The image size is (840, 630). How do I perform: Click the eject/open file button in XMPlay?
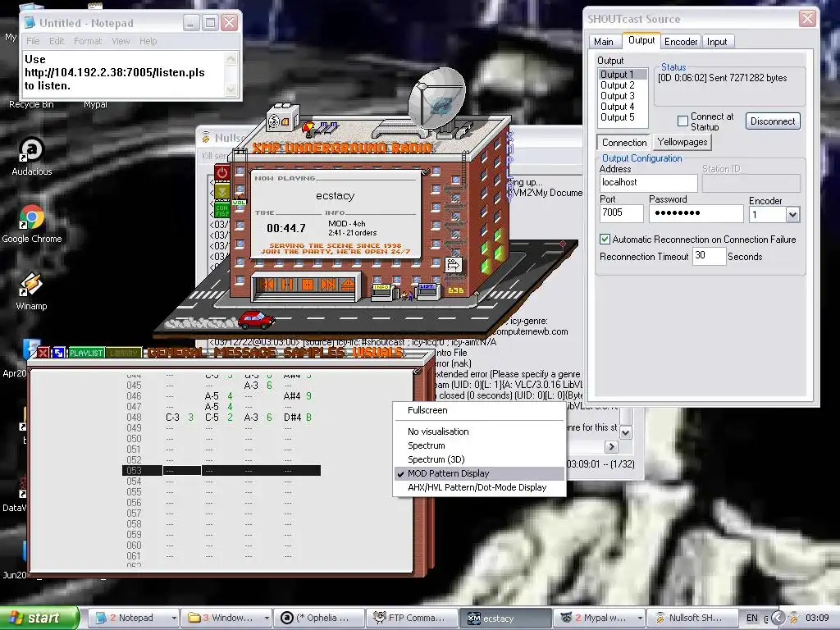[347, 285]
